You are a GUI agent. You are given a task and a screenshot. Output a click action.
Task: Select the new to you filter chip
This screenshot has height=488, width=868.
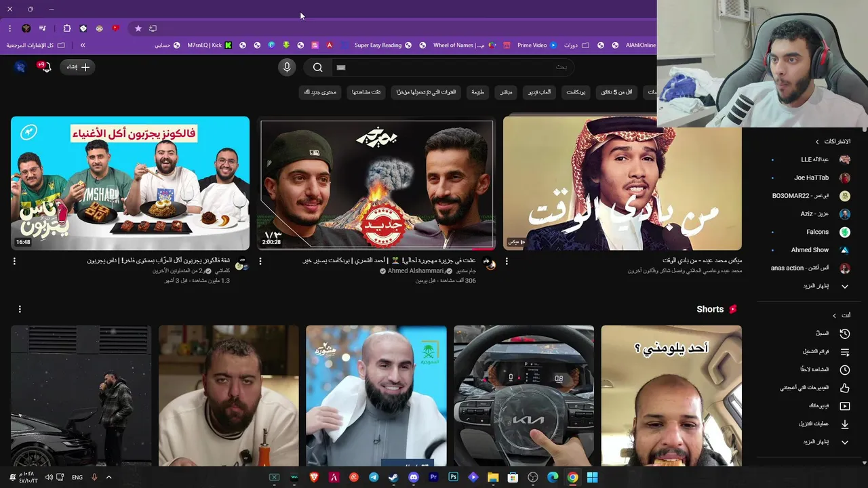tap(319, 91)
